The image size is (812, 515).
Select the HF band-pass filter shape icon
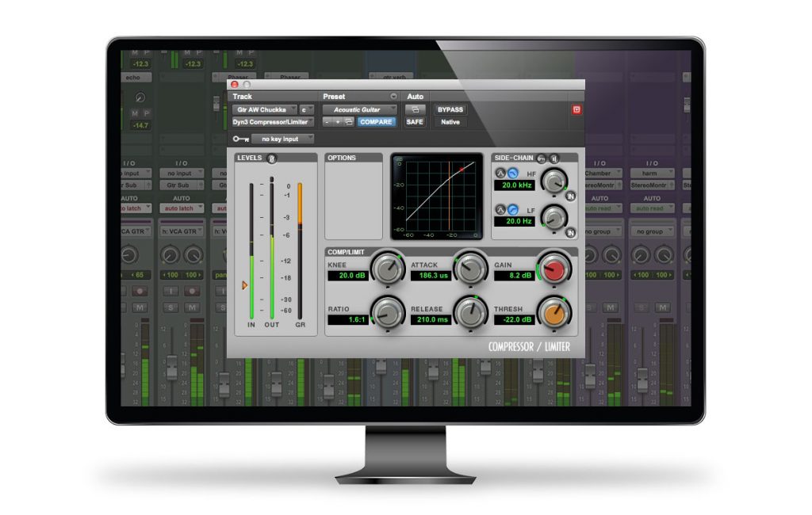coord(500,173)
